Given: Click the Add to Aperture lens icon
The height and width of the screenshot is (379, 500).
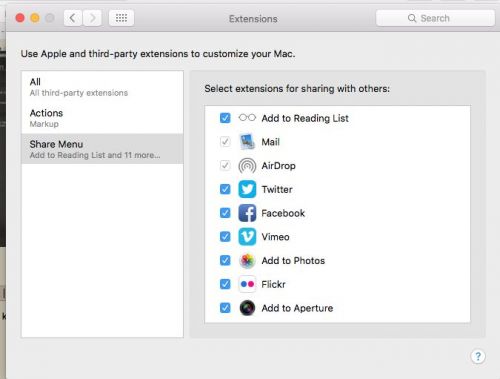Looking at the screenshot, I should click(247, 308).
